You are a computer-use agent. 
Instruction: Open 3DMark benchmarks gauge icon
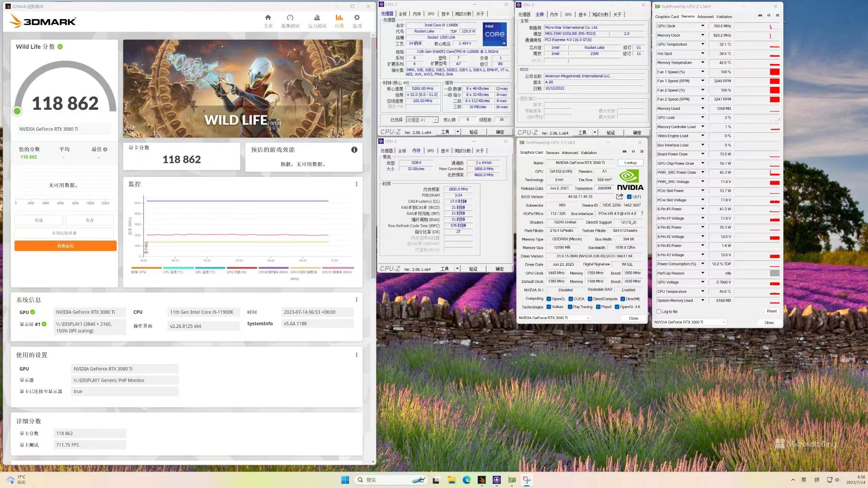point(290,18)
